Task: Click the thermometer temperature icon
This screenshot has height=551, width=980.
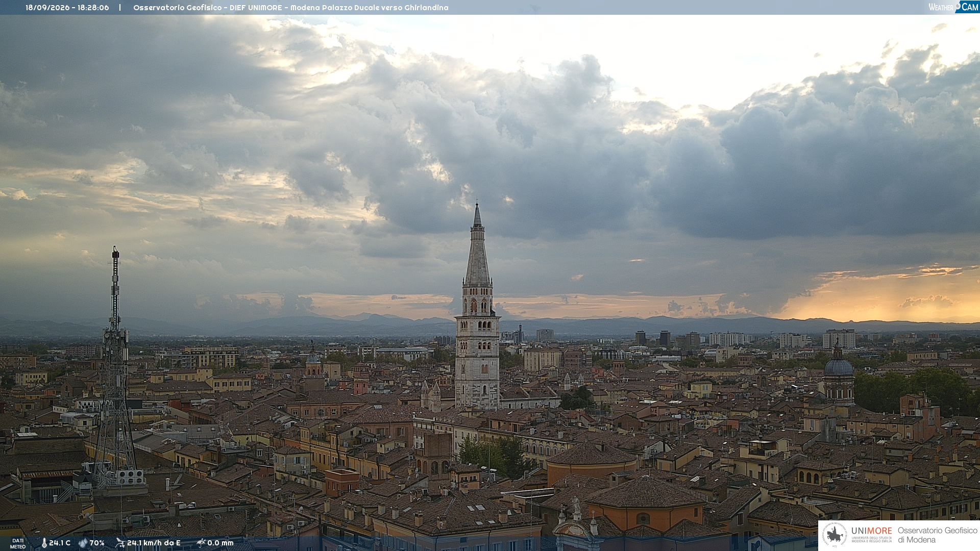Action: tap(44, 543)
